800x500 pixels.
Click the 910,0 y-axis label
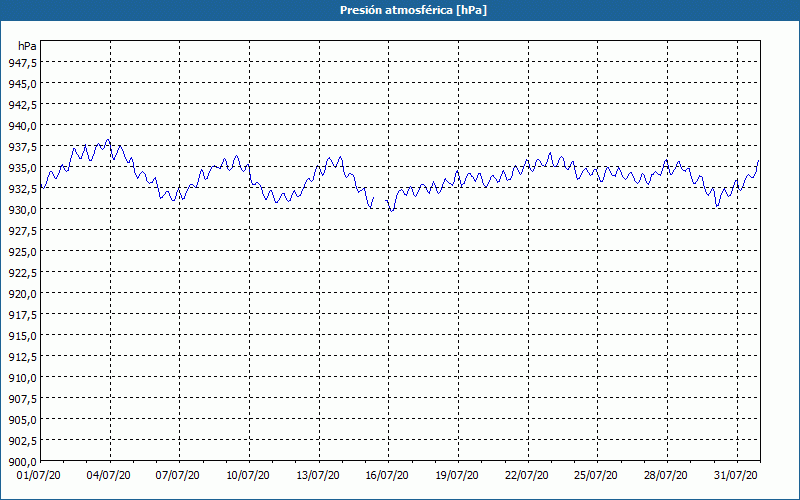(x=22, y=378)
